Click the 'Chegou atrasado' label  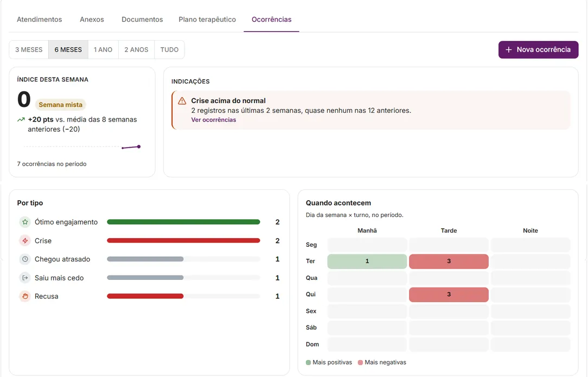[x=62, y=259]
